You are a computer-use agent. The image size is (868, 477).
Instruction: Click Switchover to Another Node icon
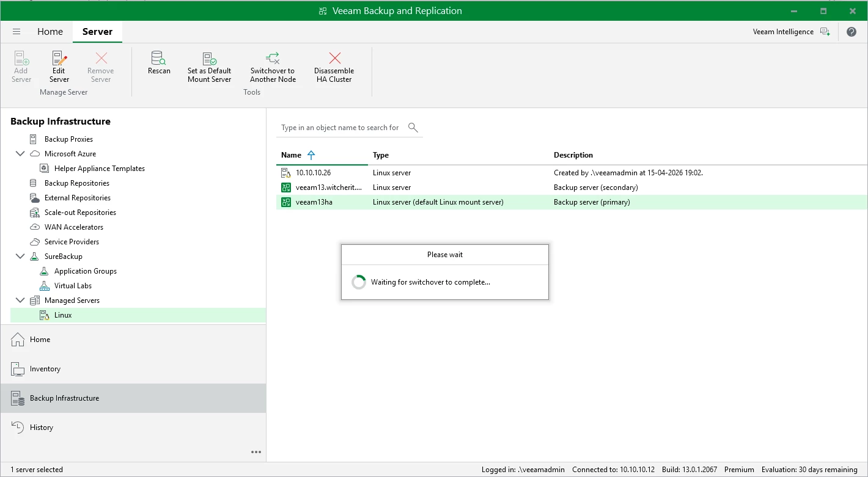click(273, 59)
